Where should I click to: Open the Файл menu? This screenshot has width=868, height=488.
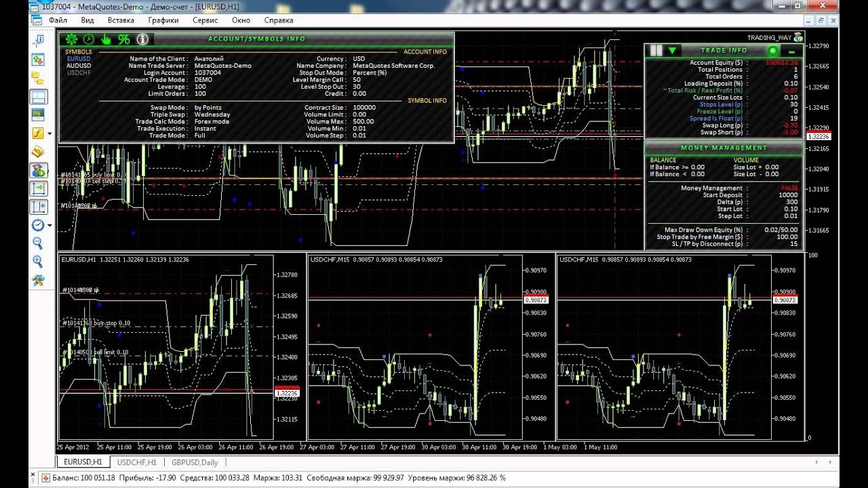coord(58,20)
